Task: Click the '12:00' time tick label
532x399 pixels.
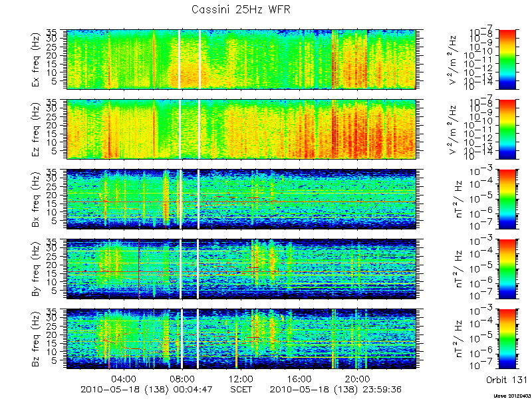Action: click(241, 378)
